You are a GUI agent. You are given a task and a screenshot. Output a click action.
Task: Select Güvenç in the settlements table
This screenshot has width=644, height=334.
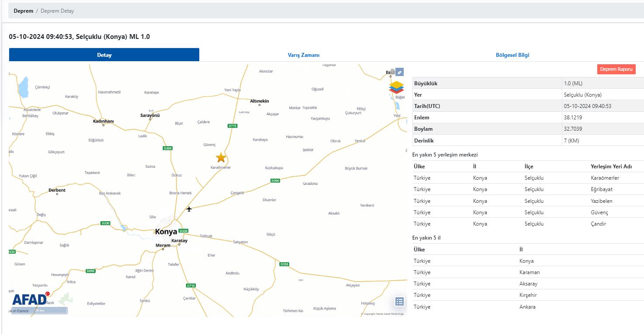(x=599, y=212)
